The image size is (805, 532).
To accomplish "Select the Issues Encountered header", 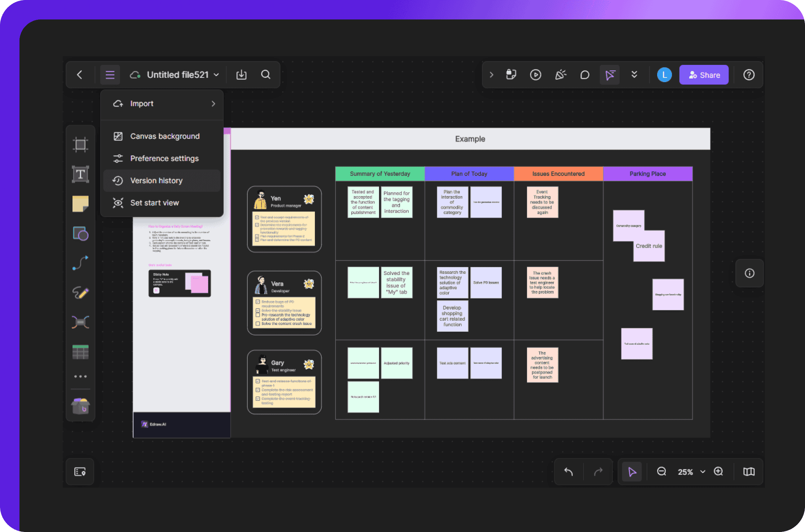I will 558,174.
